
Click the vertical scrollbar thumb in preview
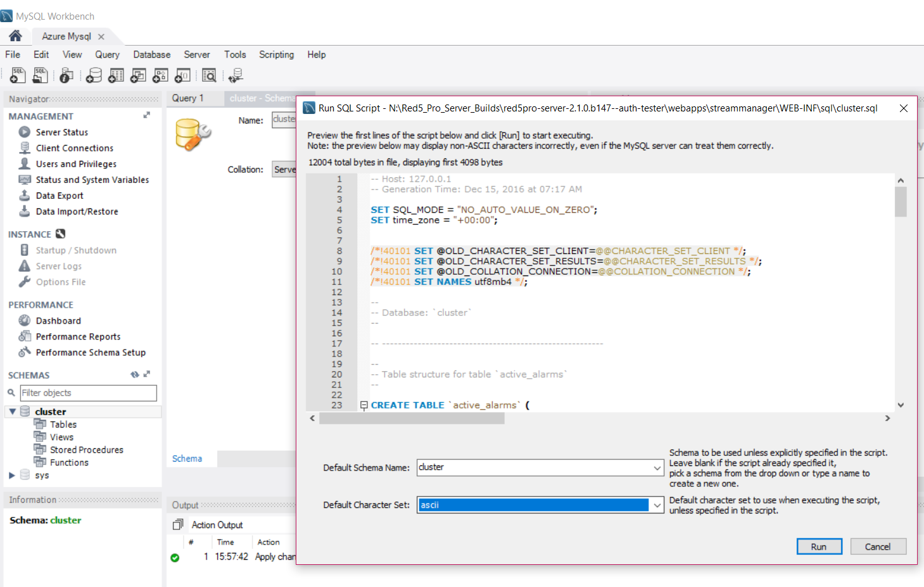point(901,202)
